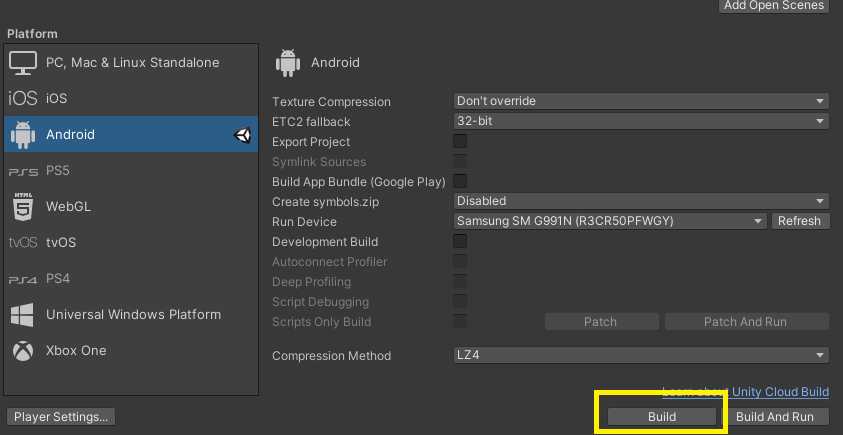Click the Patch button
Screen dimensions: 843x435
(x=601, y=322)
